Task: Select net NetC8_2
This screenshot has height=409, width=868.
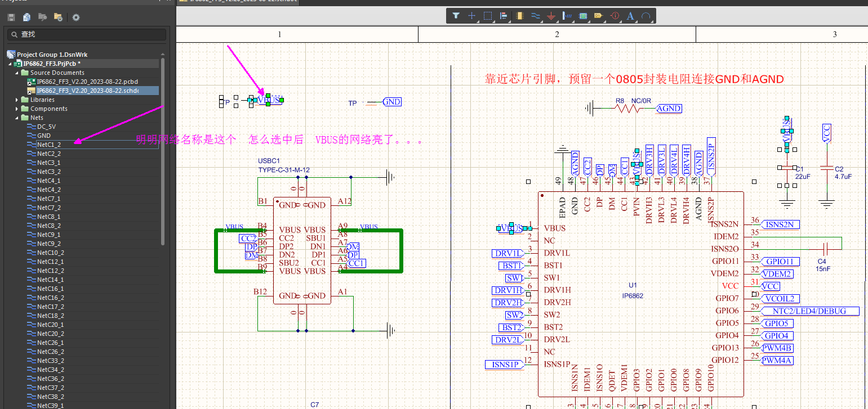Action: click(49, 226)
